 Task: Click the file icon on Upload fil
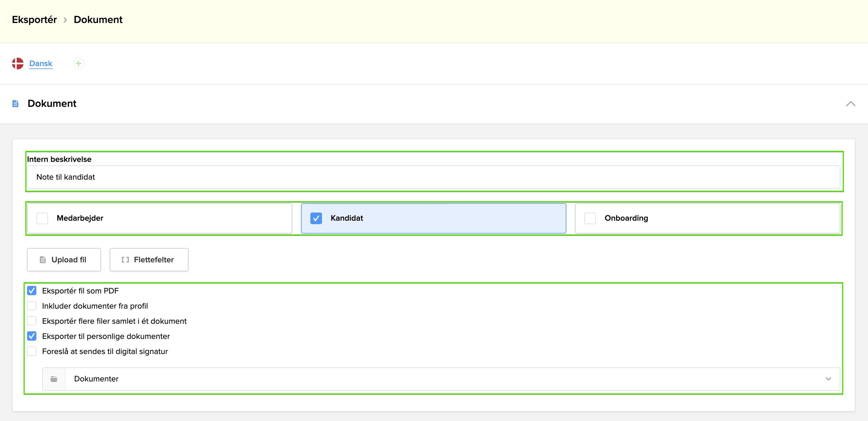43,259
